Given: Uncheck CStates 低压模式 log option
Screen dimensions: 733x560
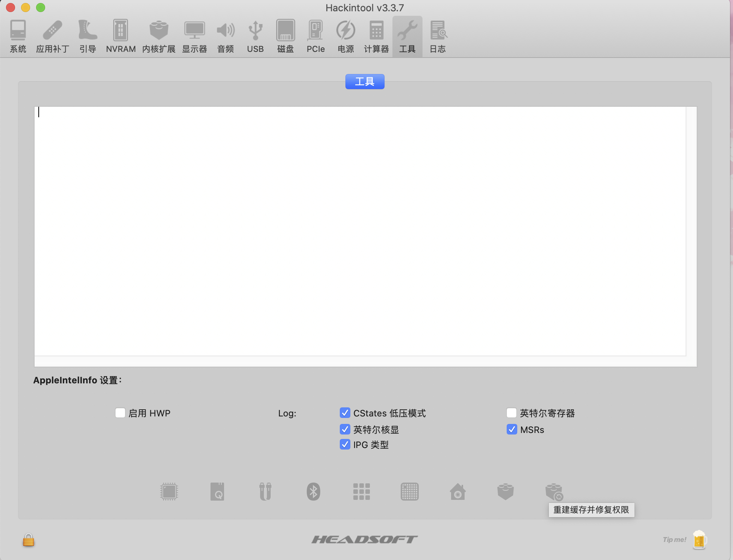Looking at the screenshot, I should click(x=345, y=413).
